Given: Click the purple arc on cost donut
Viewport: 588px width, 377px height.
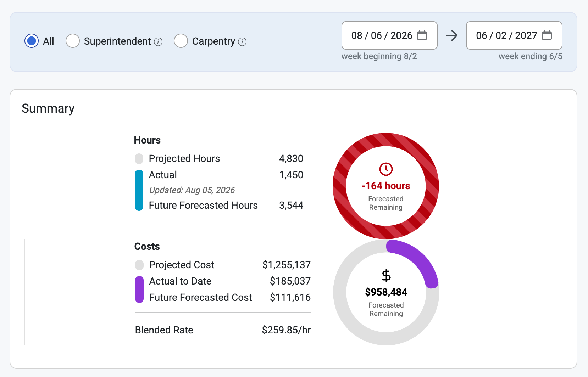Looking at the screenshot, I should point(418,259).
